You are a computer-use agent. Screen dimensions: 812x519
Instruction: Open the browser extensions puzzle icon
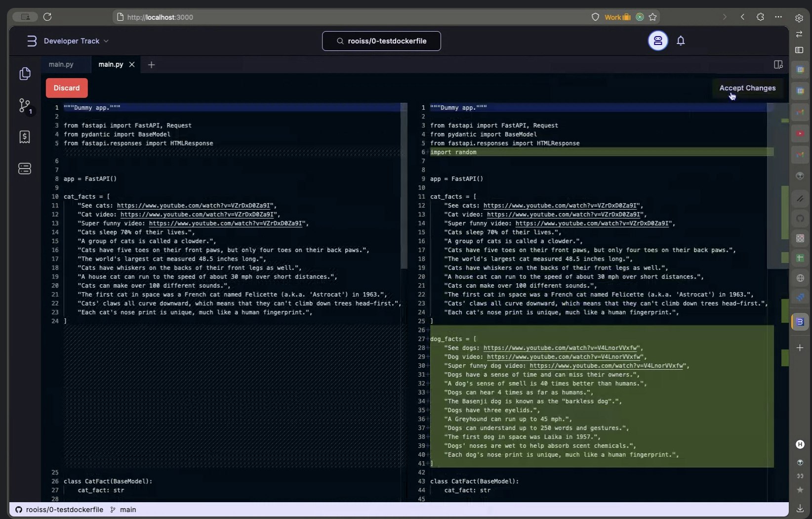tap(760, 17)
